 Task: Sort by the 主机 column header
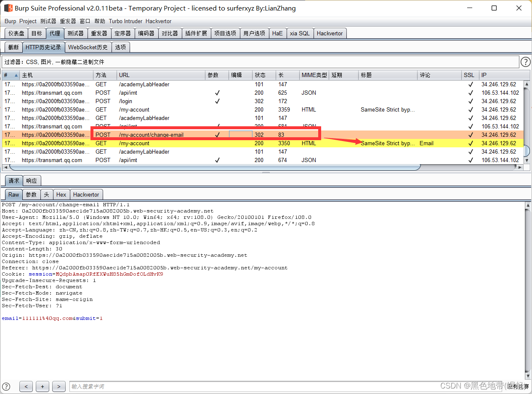(x=57, y=75)
